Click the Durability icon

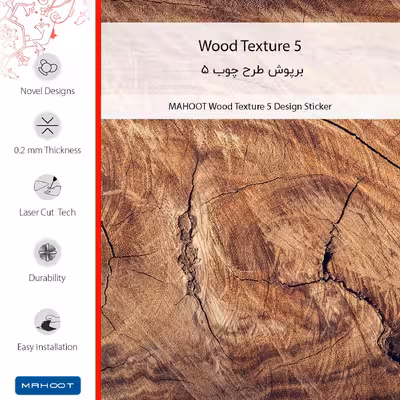pyautogui.click(x=48, y=252)
